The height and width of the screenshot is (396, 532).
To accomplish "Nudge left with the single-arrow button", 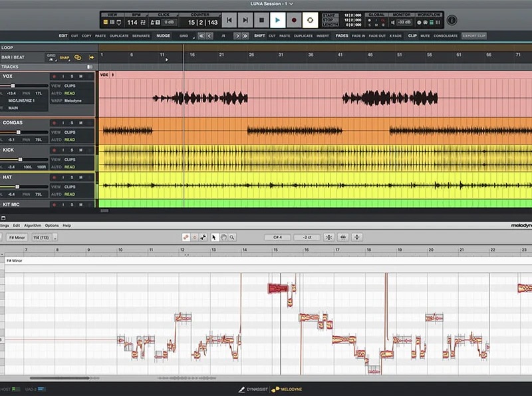I will 209,36.
